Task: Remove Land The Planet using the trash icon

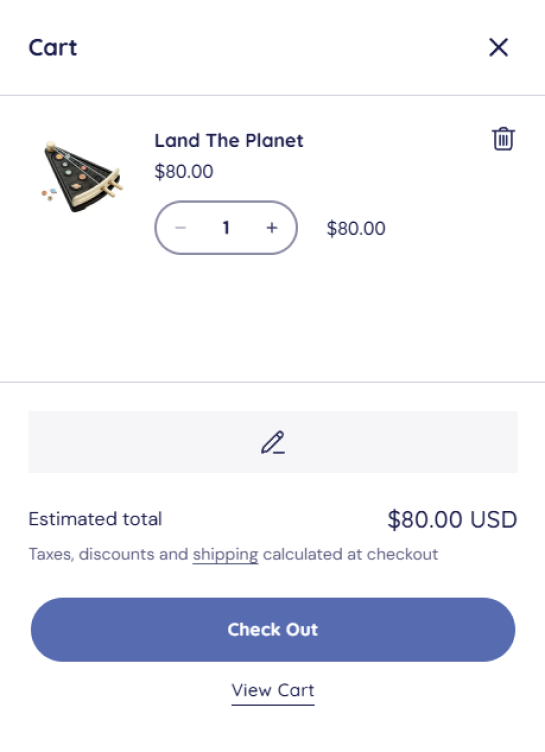Action: (x=503, y=139)
